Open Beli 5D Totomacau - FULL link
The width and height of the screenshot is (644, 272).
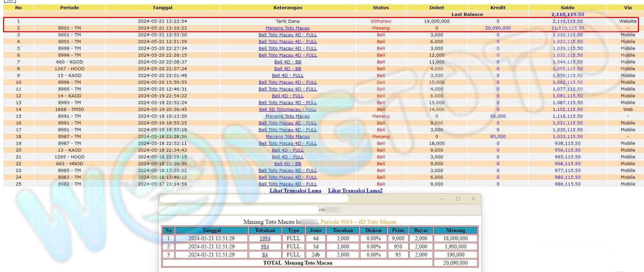tap(287, 110)
